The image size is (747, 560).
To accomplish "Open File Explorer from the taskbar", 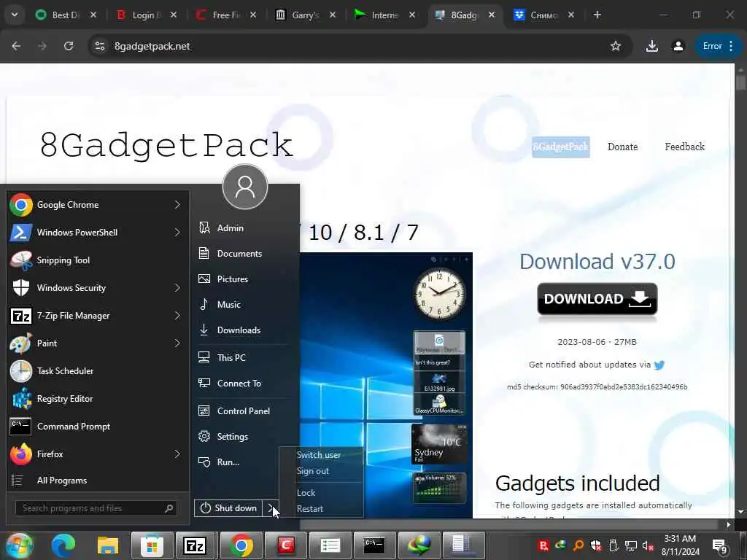I will tap(108, 545).
